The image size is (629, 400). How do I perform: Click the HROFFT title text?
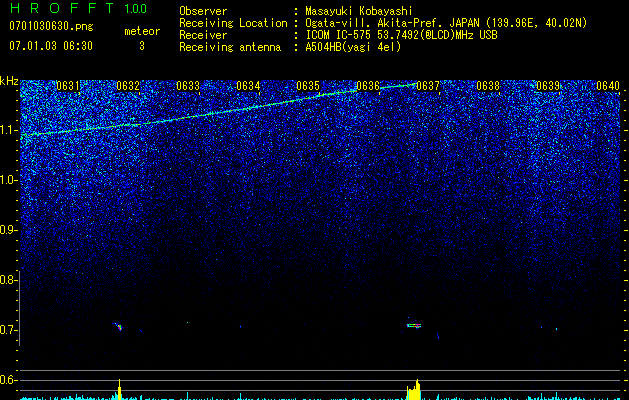[x=62, y=8]
